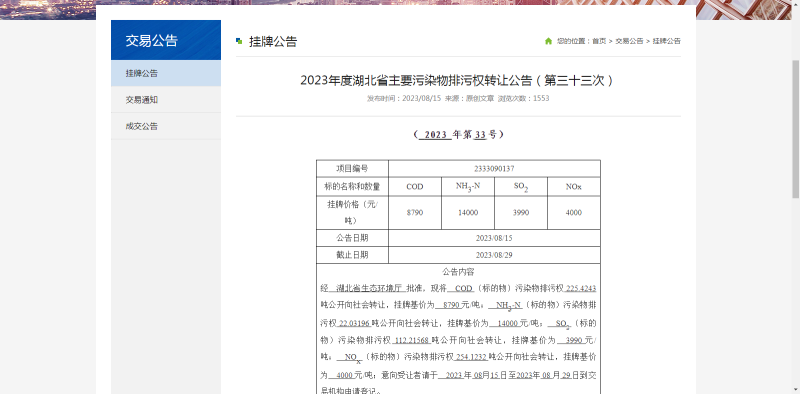
Task: Click the 2023/08/29 deadline date cell
Action: point(494,255)
